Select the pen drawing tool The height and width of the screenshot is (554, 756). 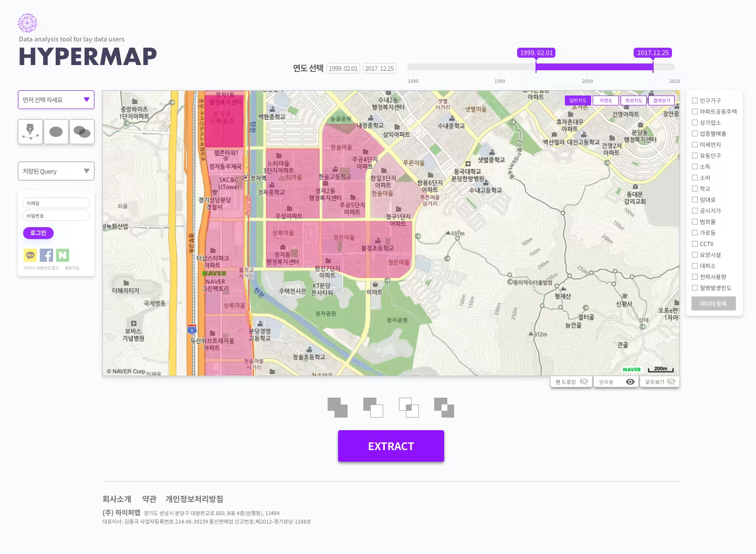click(x=30, y=131)
